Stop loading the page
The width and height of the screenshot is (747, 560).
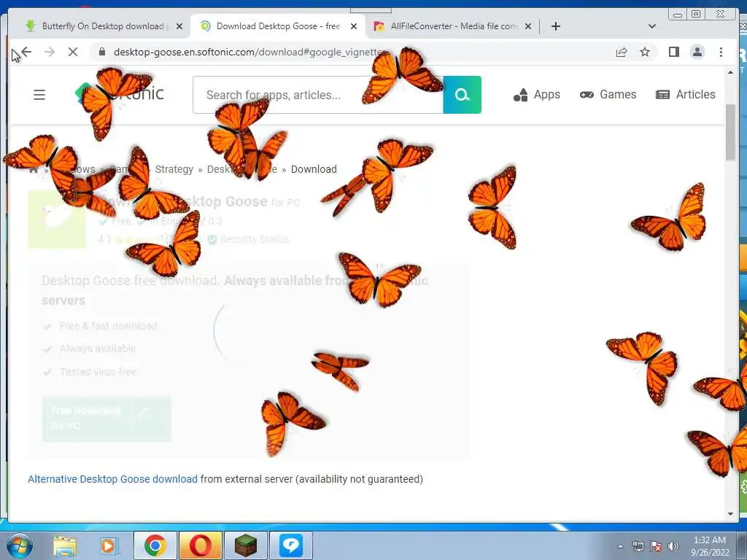[73, 52]
